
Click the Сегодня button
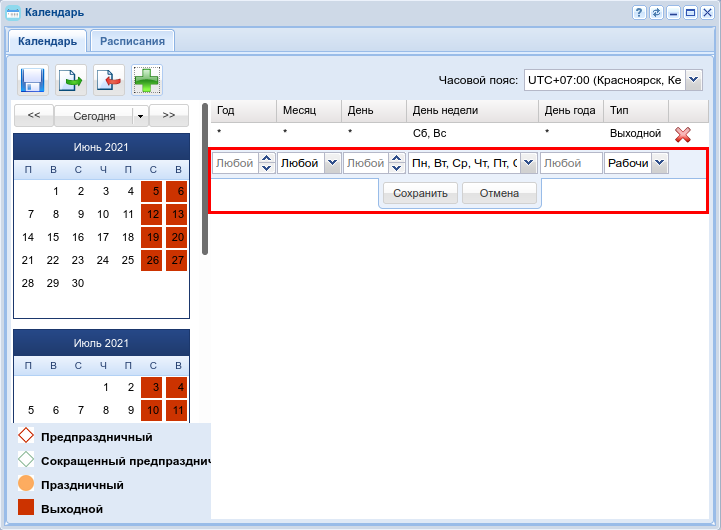[94, 116]
